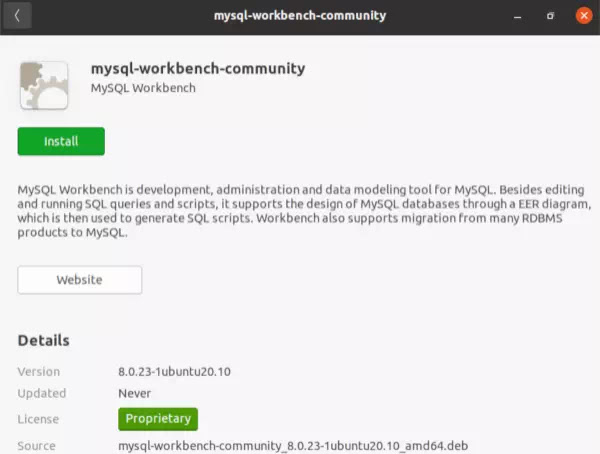Install mysql-workbench-community package
Image resolution: width=600 pixels, height=454 pixels.
pyautogui.click(x=61, y=141)
